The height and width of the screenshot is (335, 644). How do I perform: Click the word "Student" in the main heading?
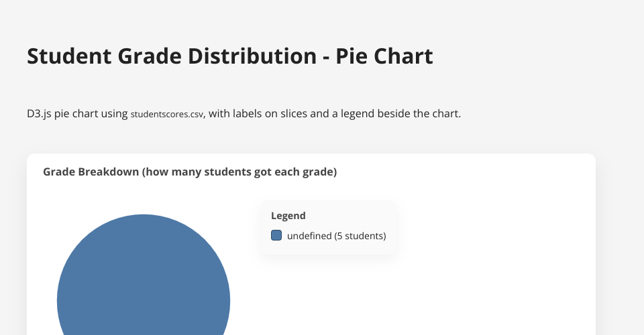click(68, 56)
